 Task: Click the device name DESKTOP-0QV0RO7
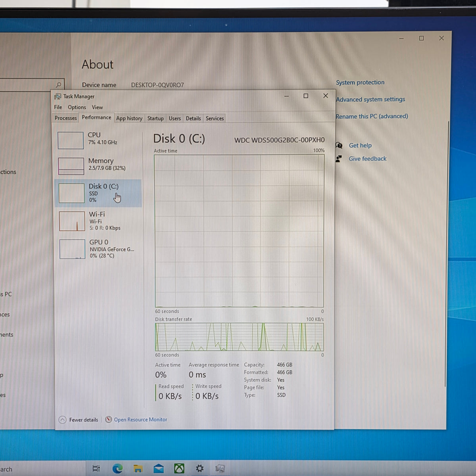(157, 85)
